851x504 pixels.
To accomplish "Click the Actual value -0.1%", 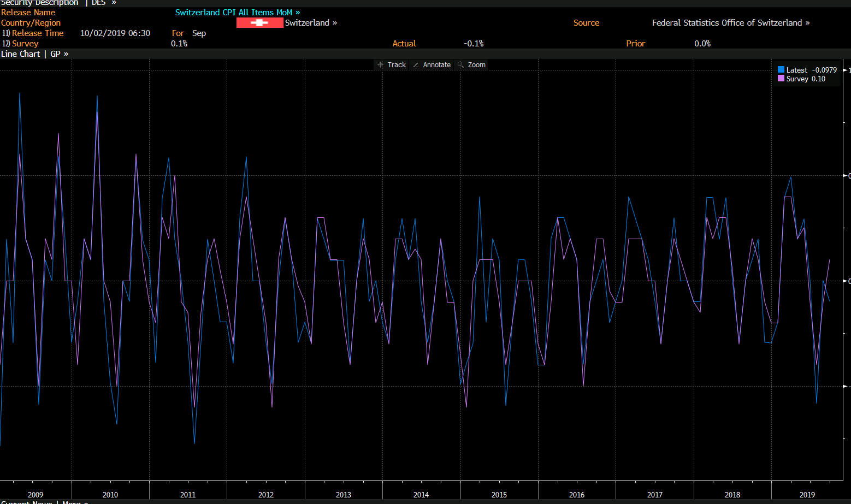I will [474, 43].
